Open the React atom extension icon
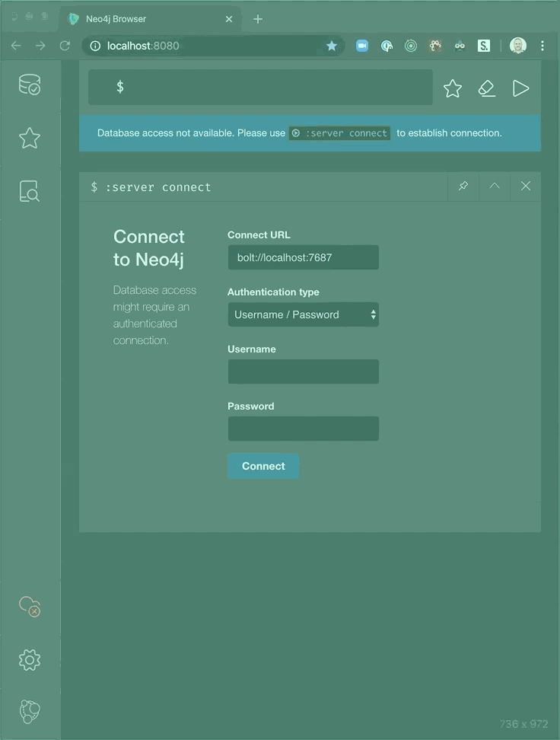This screenshot has width=560, height=740. (x=435, y=46)
